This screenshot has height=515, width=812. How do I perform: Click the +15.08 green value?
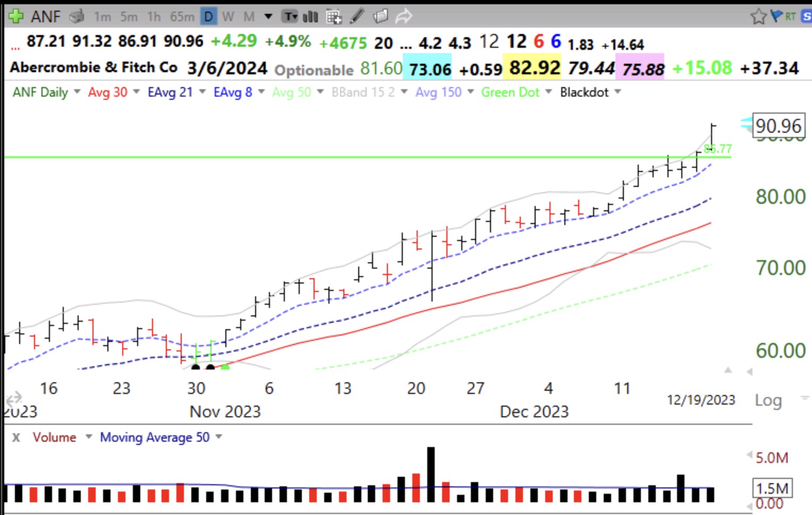tap(702, 68)
